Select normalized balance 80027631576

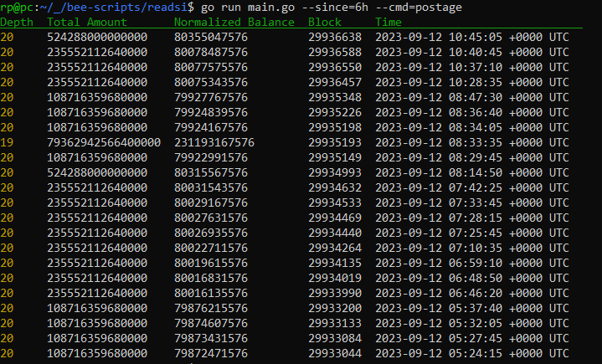pyautogui.click(x=211, y=218)
